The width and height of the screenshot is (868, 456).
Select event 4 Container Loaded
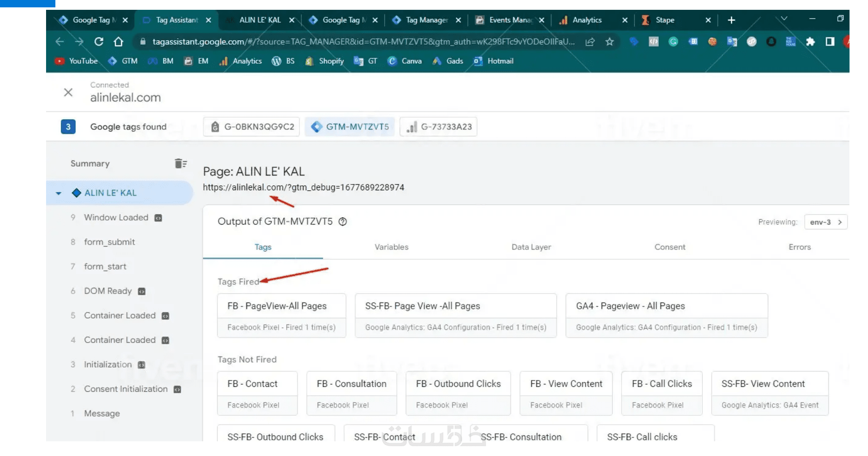(120, 340)
